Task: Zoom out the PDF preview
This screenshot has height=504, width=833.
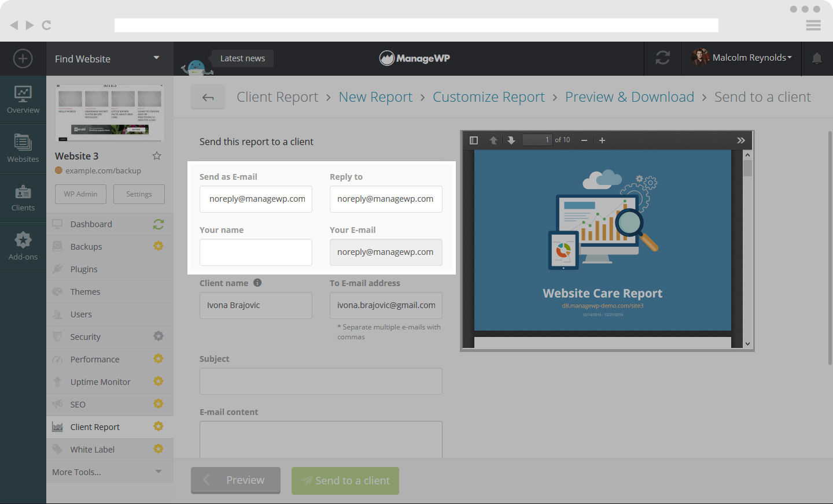Action: [x=584, y=140]
